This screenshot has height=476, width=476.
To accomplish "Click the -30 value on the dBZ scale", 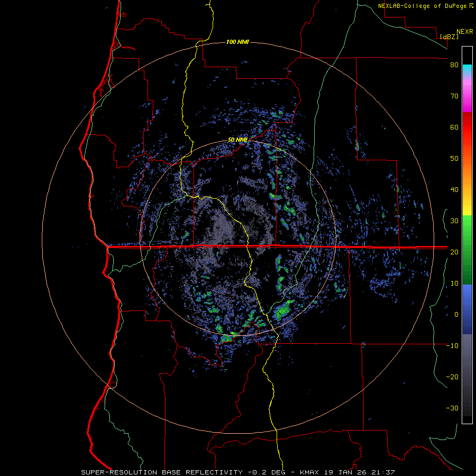I will [452, 408].
